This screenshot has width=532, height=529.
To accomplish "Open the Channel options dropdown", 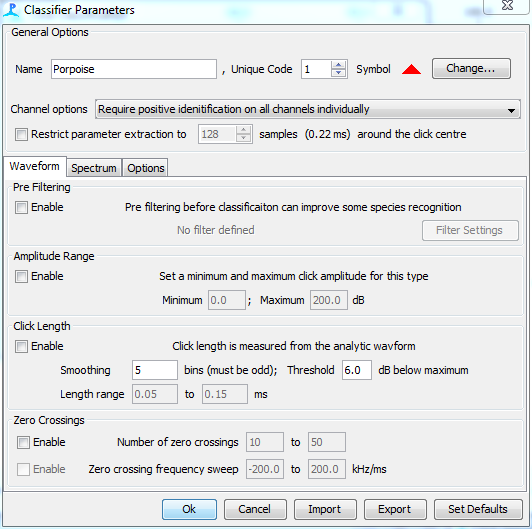I will click(x=308, y=109).
